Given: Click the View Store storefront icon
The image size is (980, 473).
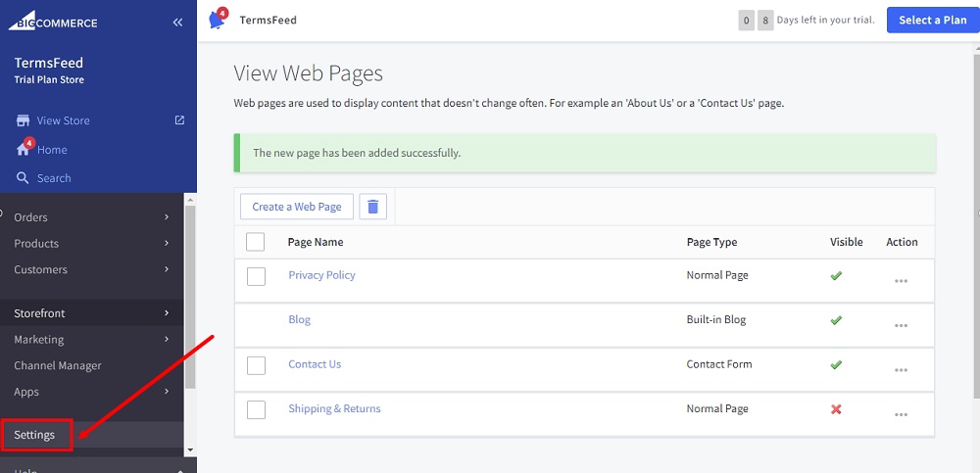Looking at the screenshot, I should [x=24, y=120].
